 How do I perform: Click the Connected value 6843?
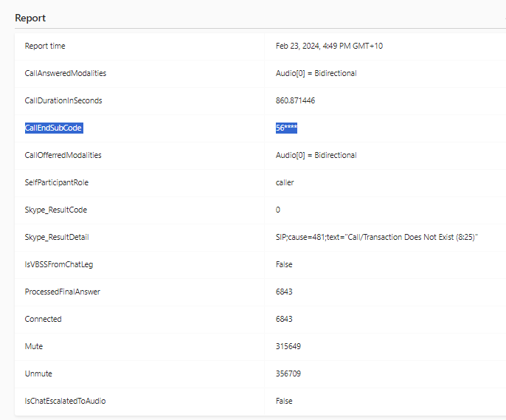284,320
